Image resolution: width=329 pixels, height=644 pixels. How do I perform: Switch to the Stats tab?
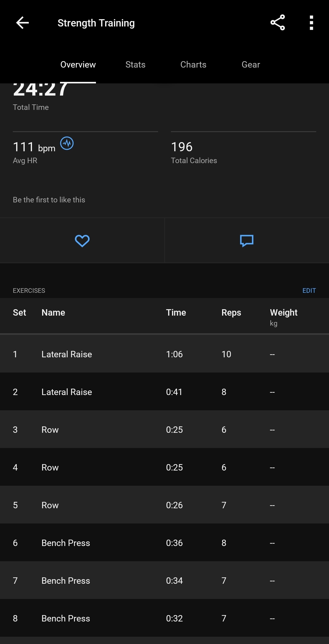135,65
